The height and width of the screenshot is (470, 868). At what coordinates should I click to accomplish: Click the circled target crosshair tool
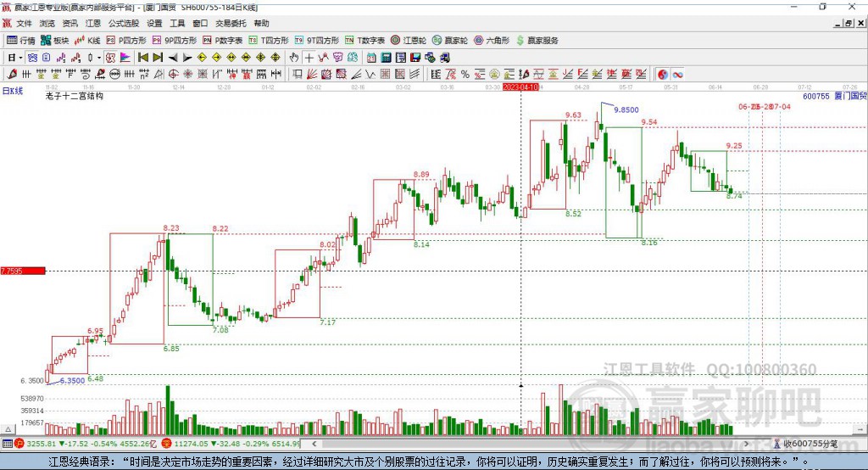point(173,74)
